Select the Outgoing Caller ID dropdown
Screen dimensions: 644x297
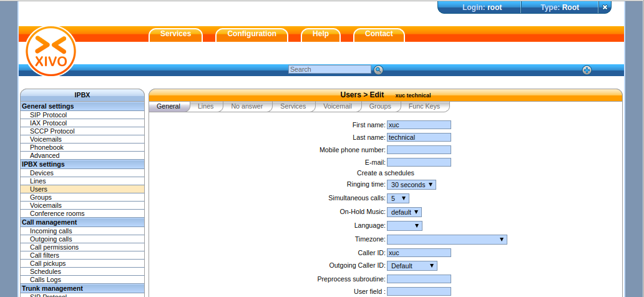[412, 266]
